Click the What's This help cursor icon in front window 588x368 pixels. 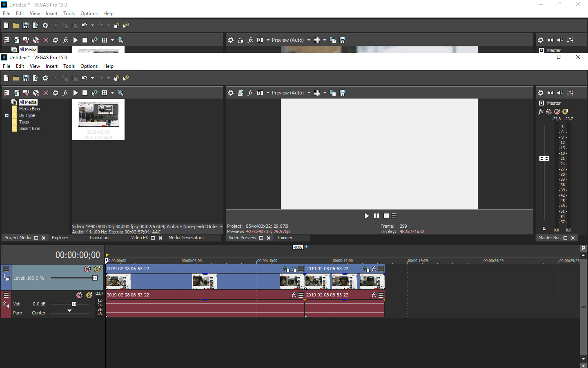(126, 78)
